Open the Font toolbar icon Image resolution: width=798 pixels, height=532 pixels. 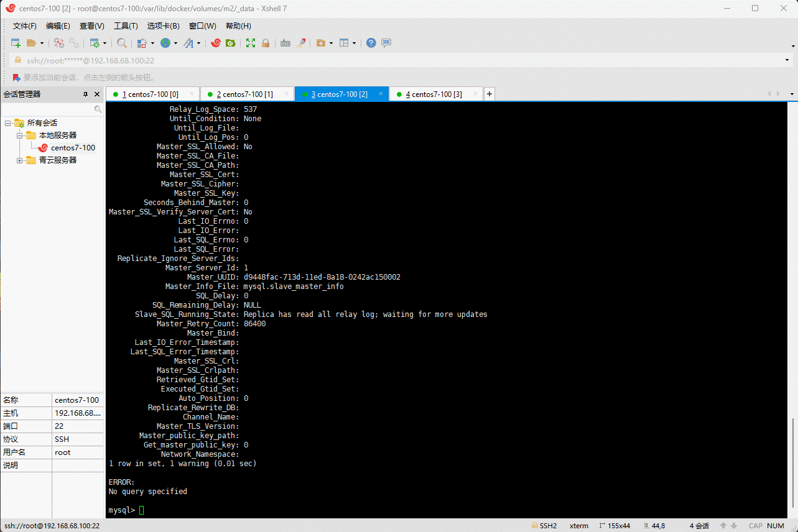188,43
